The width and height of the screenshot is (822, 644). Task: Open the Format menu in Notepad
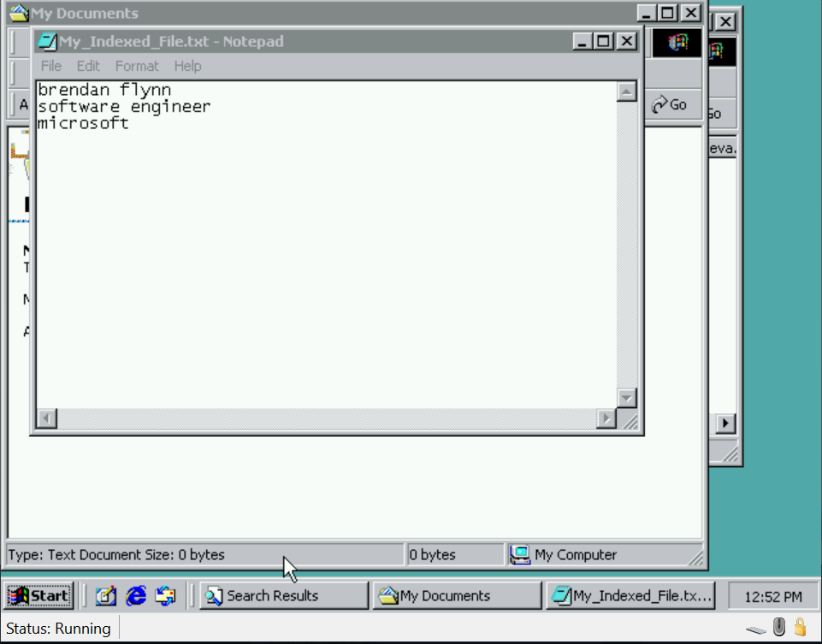tap(137, 66)
